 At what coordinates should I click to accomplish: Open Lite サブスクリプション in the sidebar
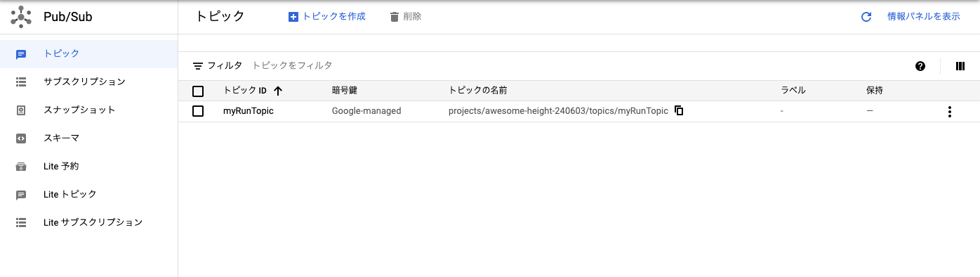pos(88,222)
